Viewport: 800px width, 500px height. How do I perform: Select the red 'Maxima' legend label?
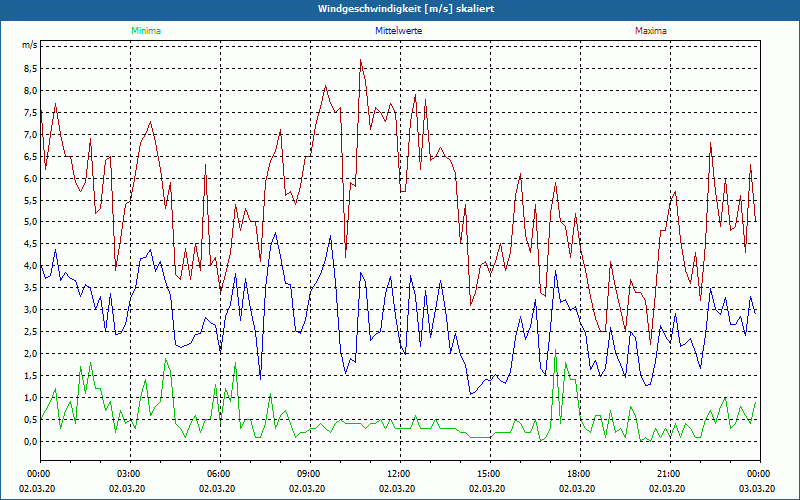651,31
